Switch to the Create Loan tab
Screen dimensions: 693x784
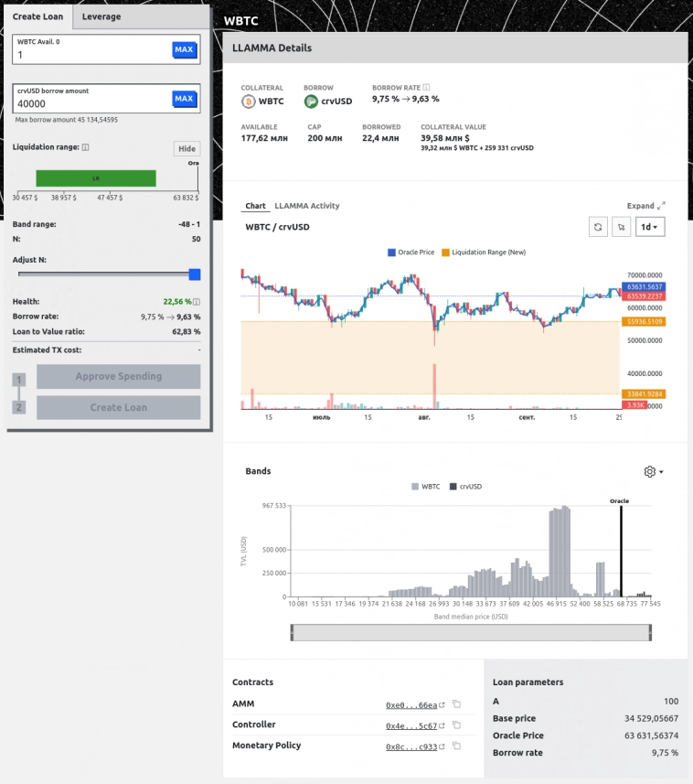pyautogui.click(x=38, y=16)
